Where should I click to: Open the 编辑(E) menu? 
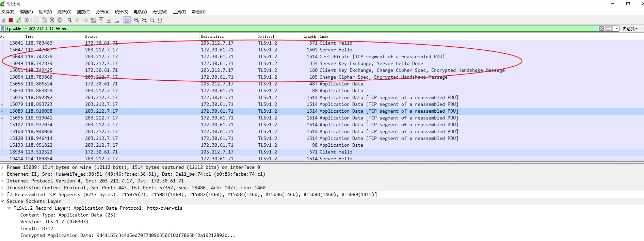tap(26, 12)
